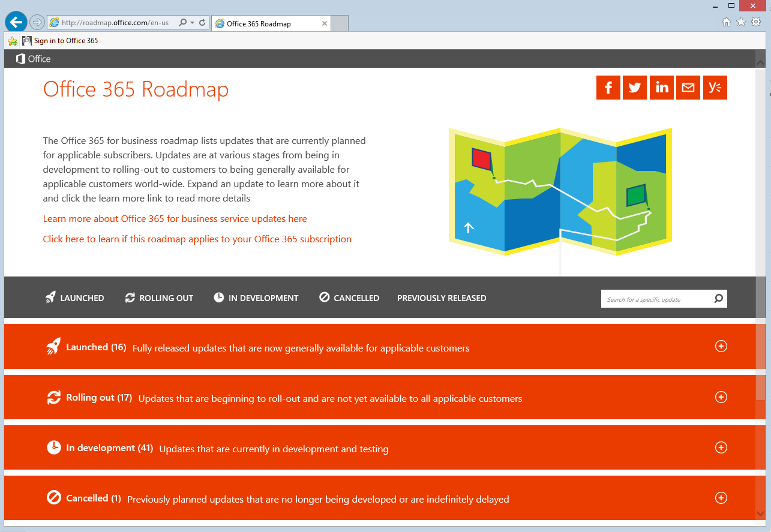771x532 pixels.
Task: Click the vertical scrollbar thumb
Action: point(761,234)
